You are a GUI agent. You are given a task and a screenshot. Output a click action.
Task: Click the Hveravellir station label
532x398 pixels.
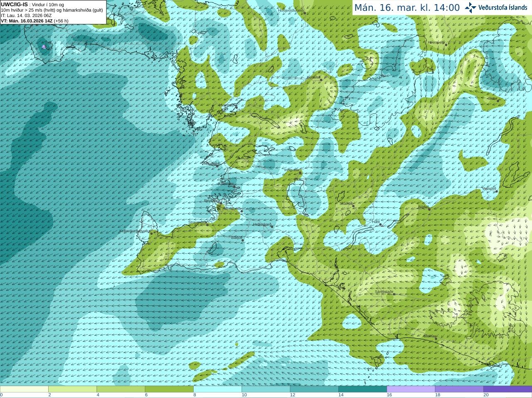[436, 42]
